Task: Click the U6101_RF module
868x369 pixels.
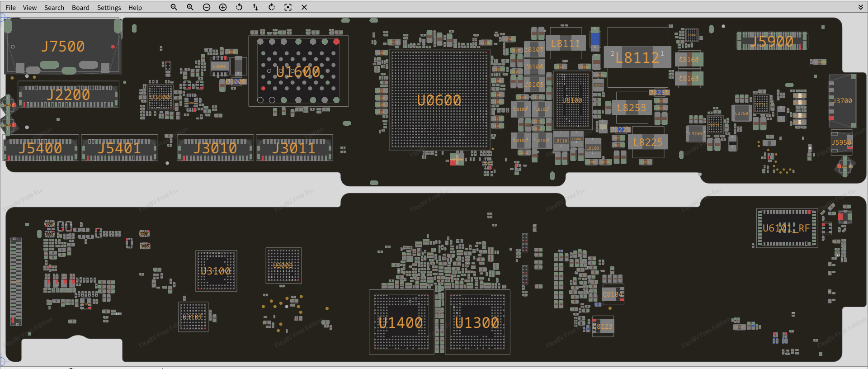Action: pos(787,228)
